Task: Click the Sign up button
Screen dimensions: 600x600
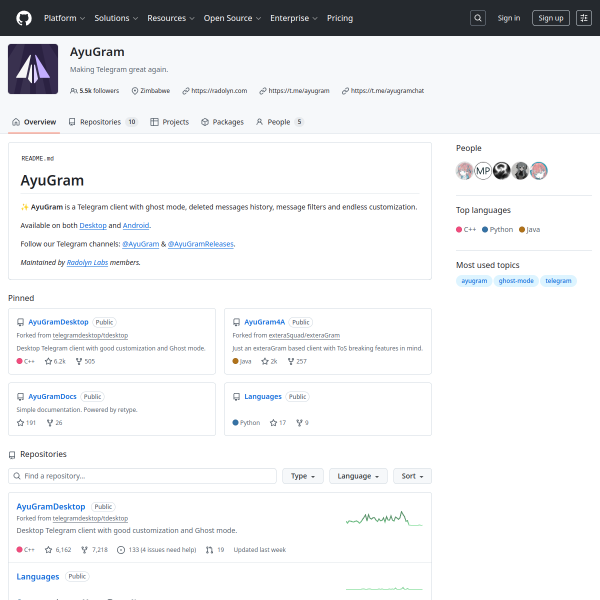Action: [x=551, y=18]
